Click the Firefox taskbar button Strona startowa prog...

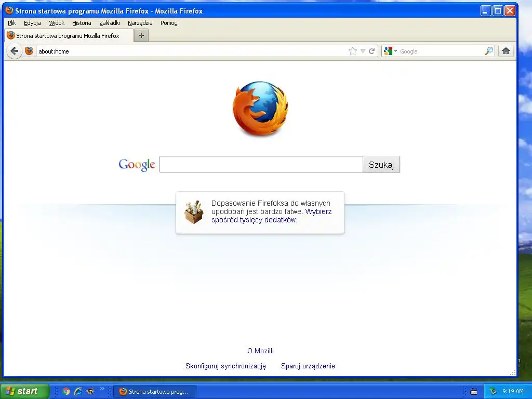coord(155,392)
